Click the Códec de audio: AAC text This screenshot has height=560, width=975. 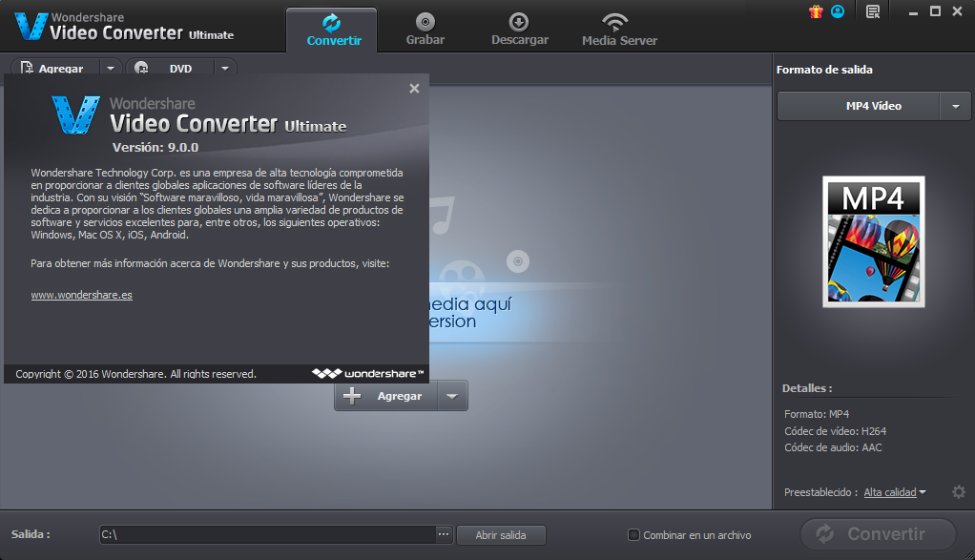833,447
